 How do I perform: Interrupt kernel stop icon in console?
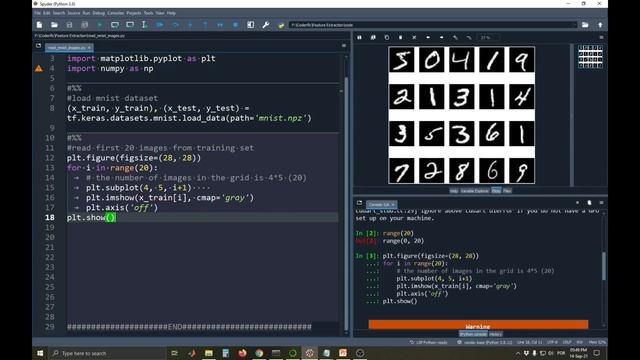(x=577, y=202)
